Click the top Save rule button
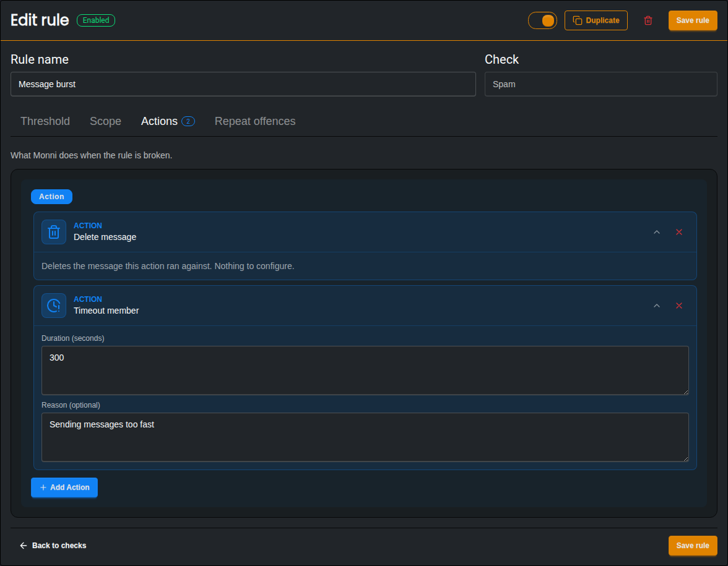This screenshot has width=728, height=566. point(692,20)
